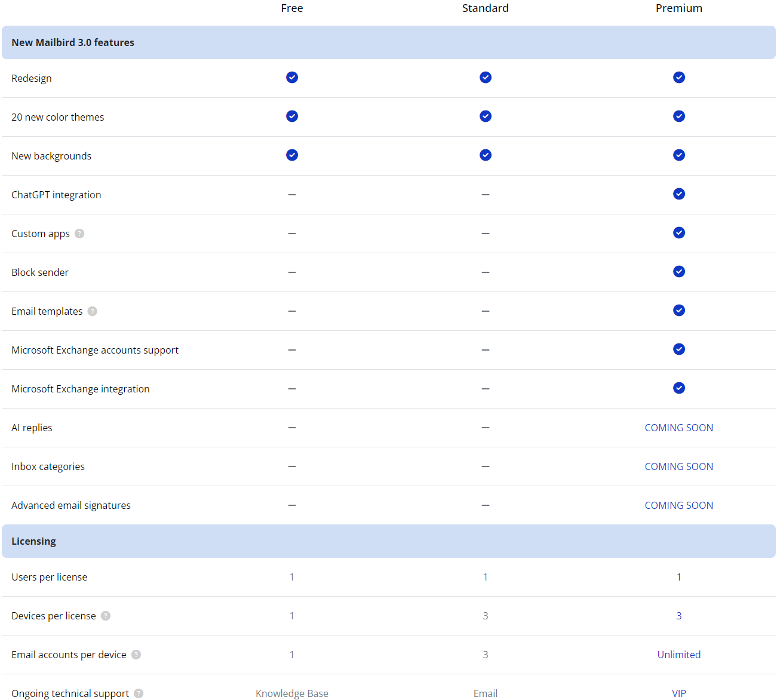Click Redesign checkmark in Standard column

tap(486, 78)
